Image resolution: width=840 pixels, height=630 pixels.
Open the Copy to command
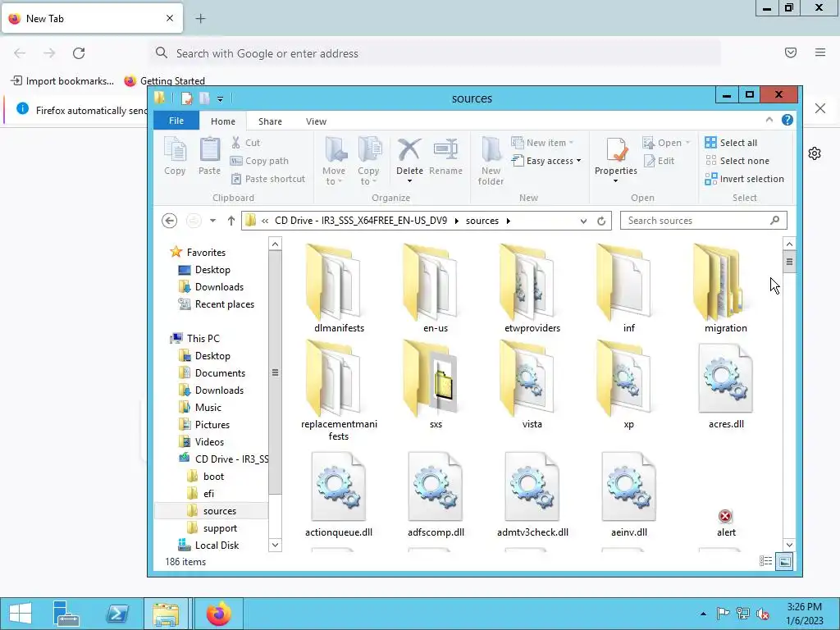368,161
